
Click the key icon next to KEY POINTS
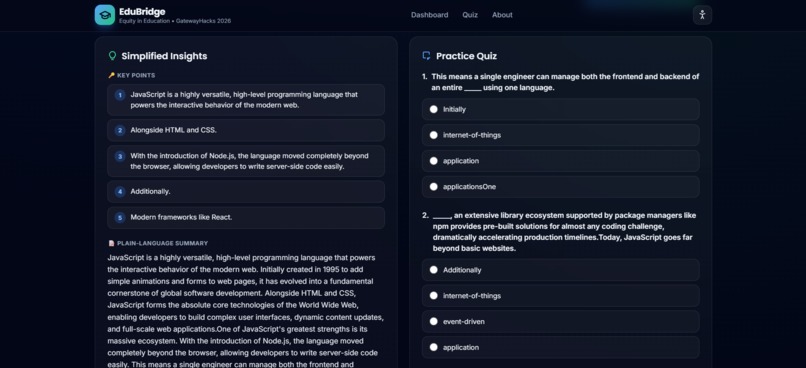pos(112,75)
